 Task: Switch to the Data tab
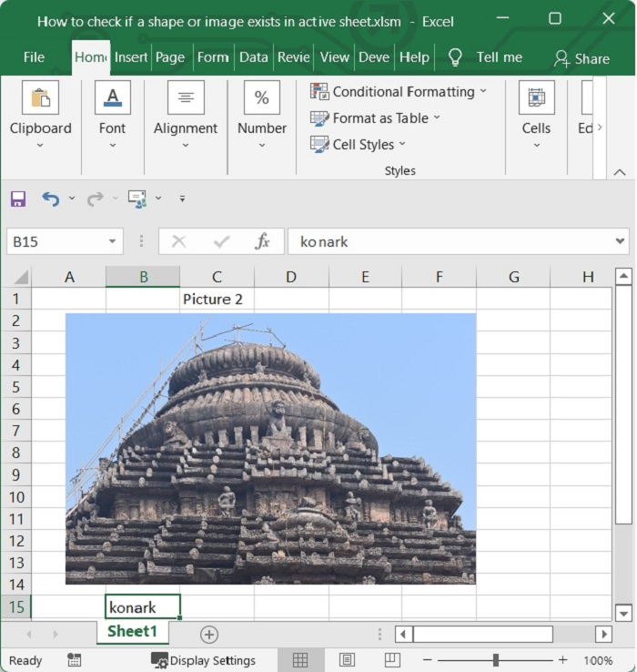pos(254,57)
